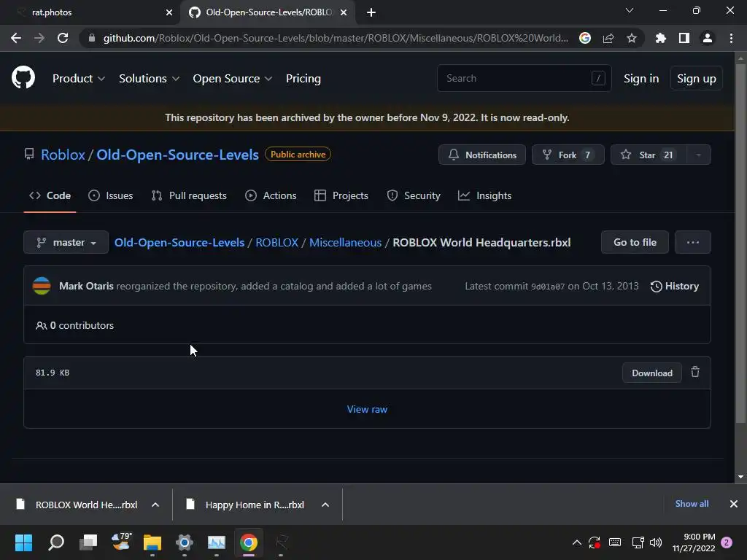
Task: Select the Code tab
Action: pos(50,195)
